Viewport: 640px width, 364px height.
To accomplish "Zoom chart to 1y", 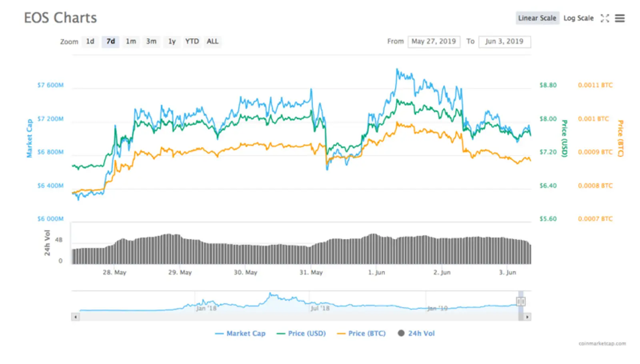I will coord(172,41).
